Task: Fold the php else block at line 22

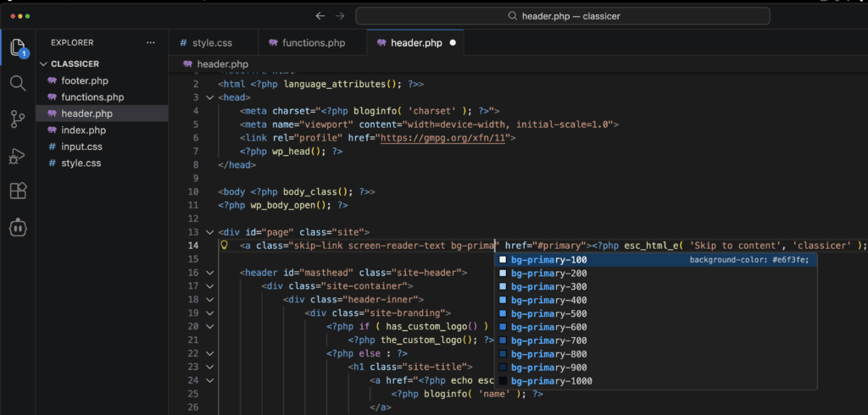Action: 209,353
